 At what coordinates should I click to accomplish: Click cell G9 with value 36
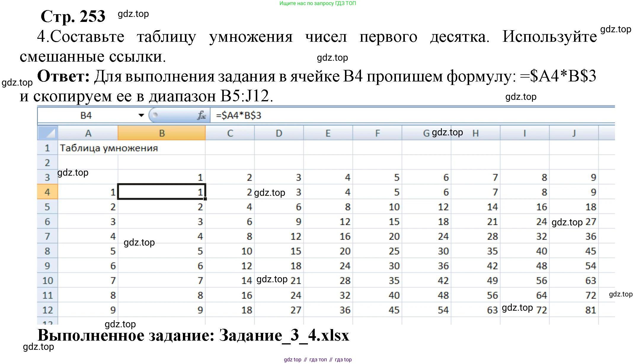click(x=426, y=266)
